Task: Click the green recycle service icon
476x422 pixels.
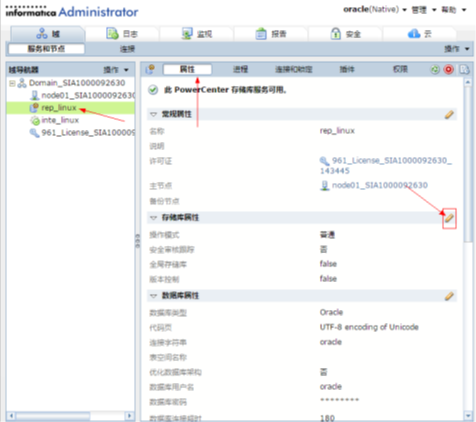Action: click(x=435, y=70)
